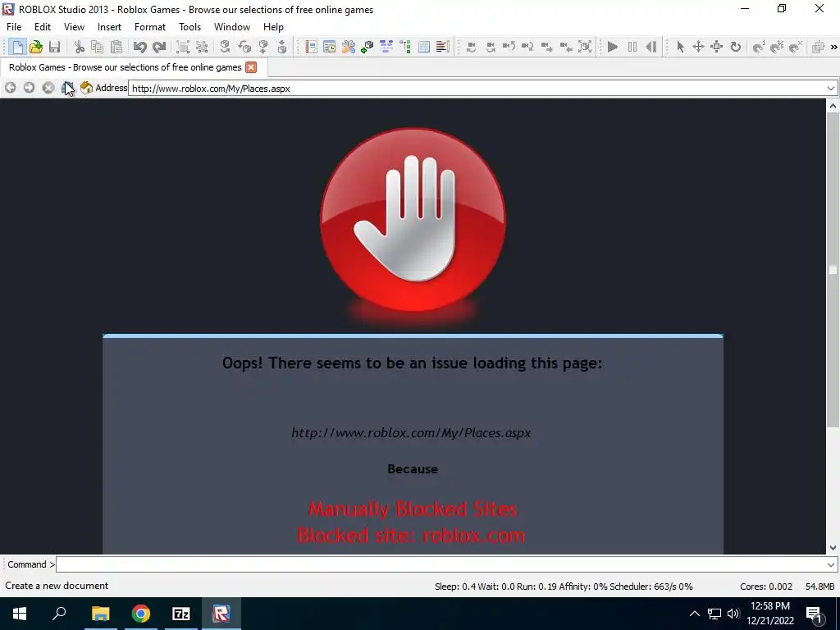Image resolution: width=840 pixels, height=630 pixels.
Task: Click the Reset rewind playback button
Action: (651, 47)
